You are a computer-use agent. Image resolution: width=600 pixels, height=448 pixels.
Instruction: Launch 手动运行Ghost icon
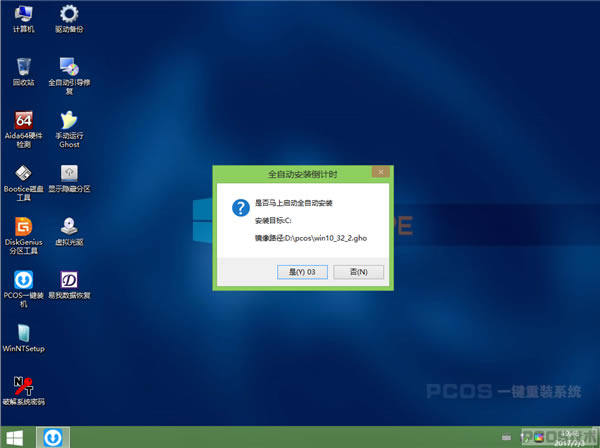pyautogui.click(x=69, y=129)
